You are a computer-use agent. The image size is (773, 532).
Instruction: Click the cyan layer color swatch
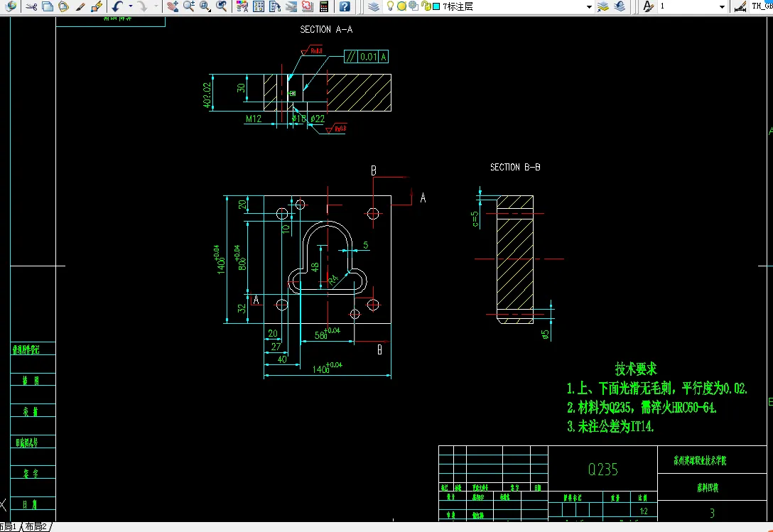click(x=436, y=6)
